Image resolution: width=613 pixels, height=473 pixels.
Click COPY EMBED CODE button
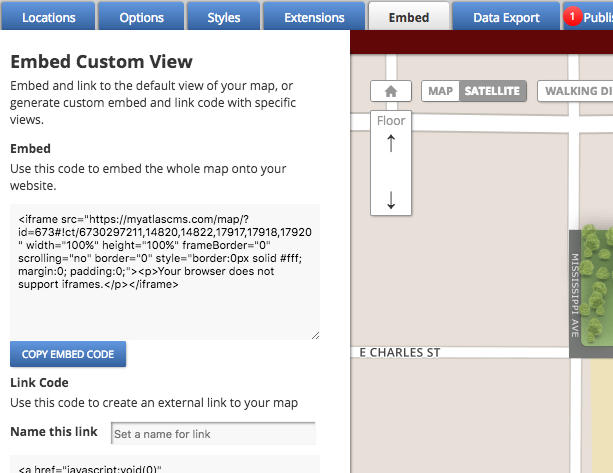68,354
